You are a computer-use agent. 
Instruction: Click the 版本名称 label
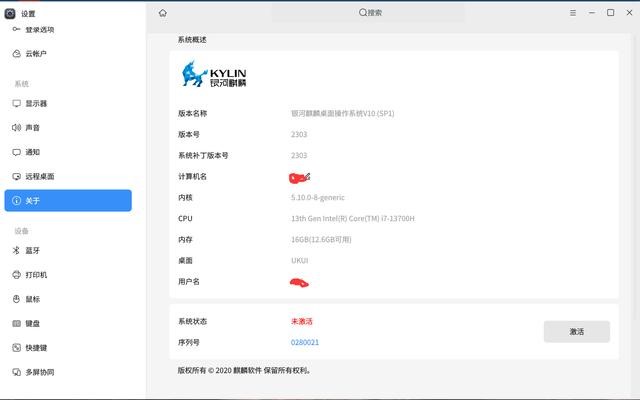[192, 113]
